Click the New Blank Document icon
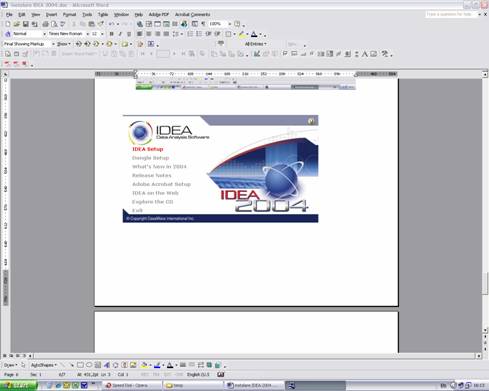The height and width of the screenshot is (391, 489). coord(8,24)
